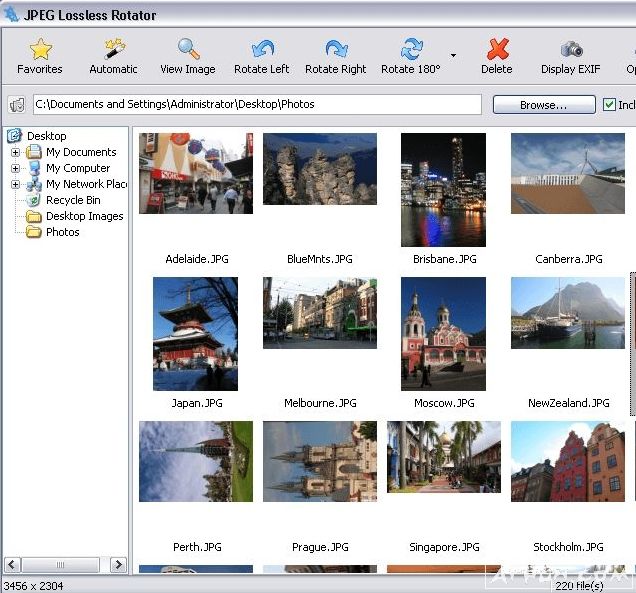The image size is (636, 593).
Task: Toggle the Incl checkbox
Action: click(609, 105)
